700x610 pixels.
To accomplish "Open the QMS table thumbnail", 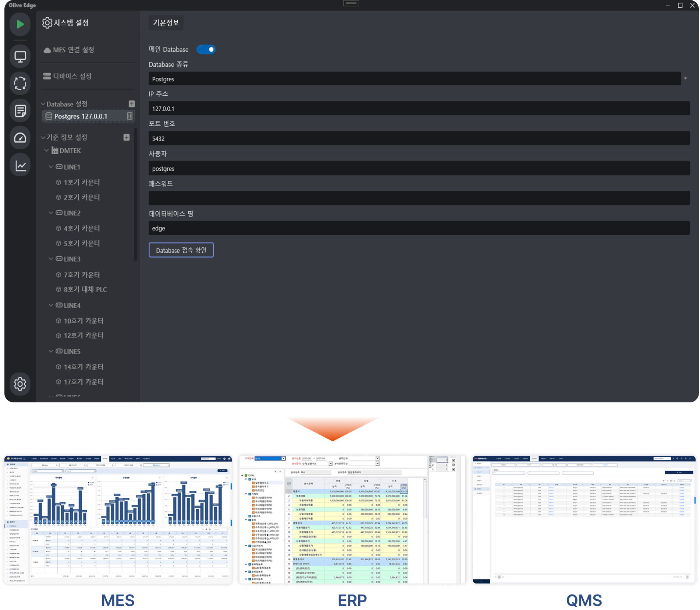I will point(584,520).
